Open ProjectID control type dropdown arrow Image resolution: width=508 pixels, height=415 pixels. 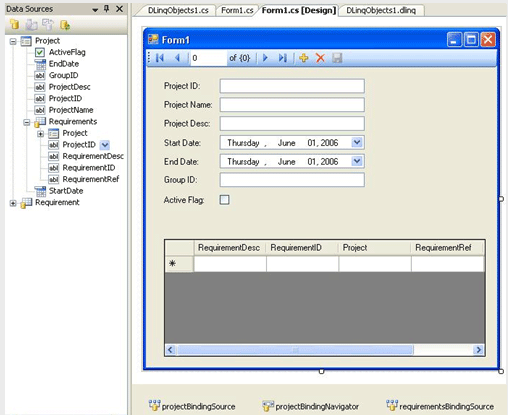click(x=105, y=145)
